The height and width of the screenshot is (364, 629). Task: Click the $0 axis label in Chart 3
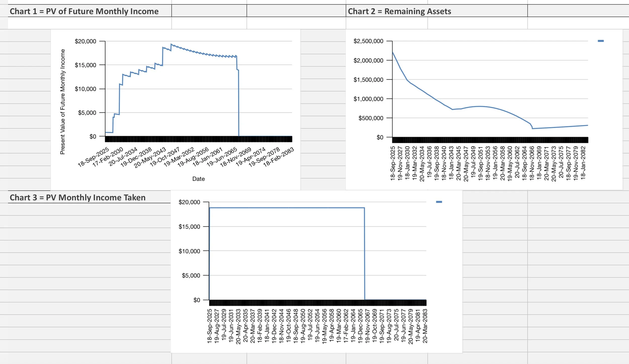click(196, 300)
